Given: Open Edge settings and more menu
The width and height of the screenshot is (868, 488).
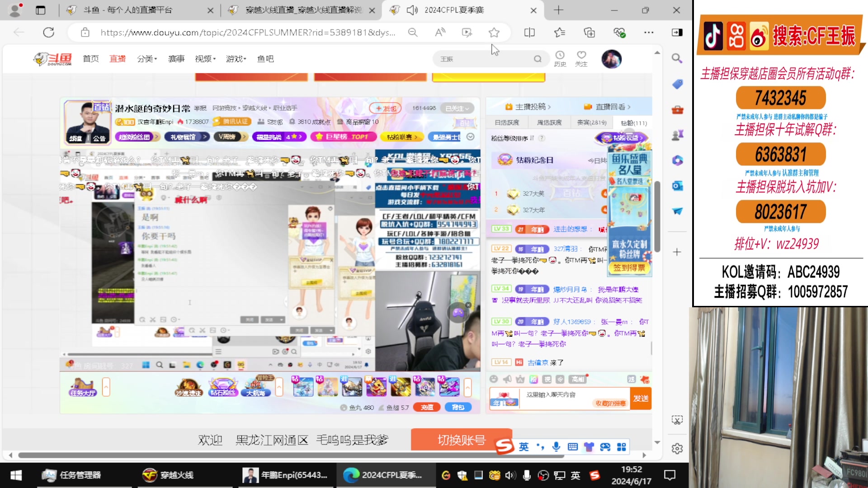Looking at the screenshot, I should [649, 33].
